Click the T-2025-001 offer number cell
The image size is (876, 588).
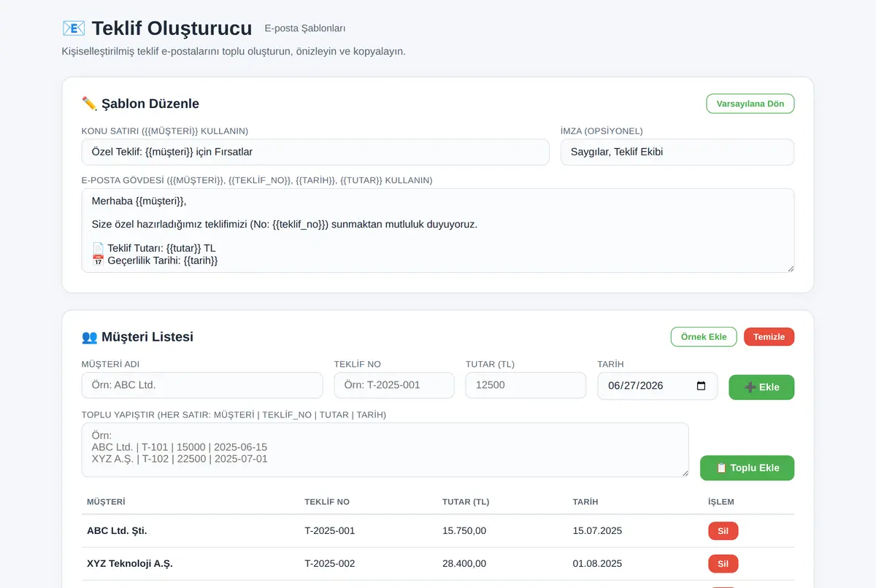click(330, 531)
